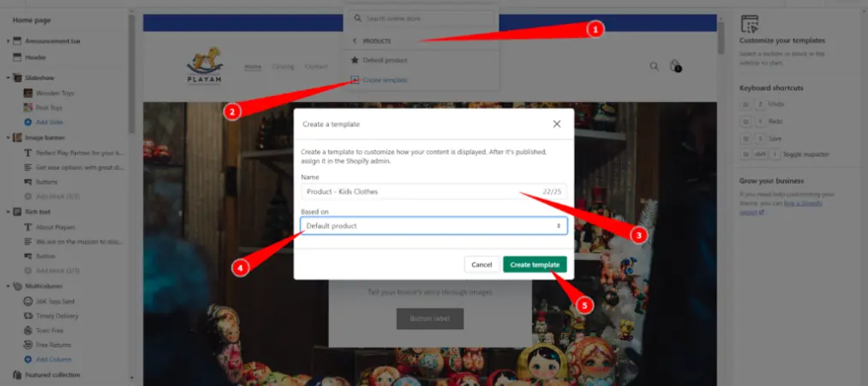Screen dimensions: 868x386
Task: Click the preview pane vertical scrollbar
Action: pos(721,38)
